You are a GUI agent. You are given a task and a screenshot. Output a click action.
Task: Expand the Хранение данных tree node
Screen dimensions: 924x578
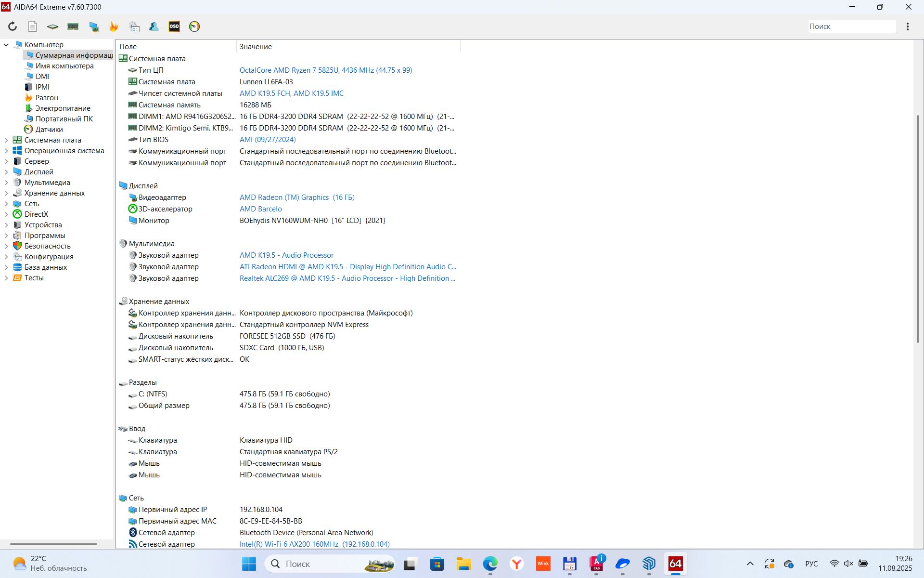point(6,193)
